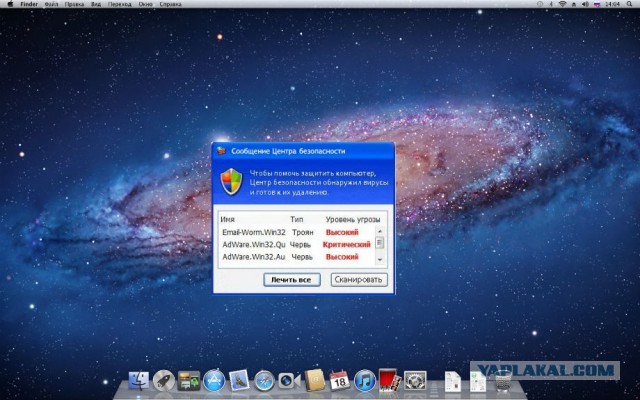Open iCal calendar showing 18
This screenshot has height=400, width=640.
coord(339,380)
